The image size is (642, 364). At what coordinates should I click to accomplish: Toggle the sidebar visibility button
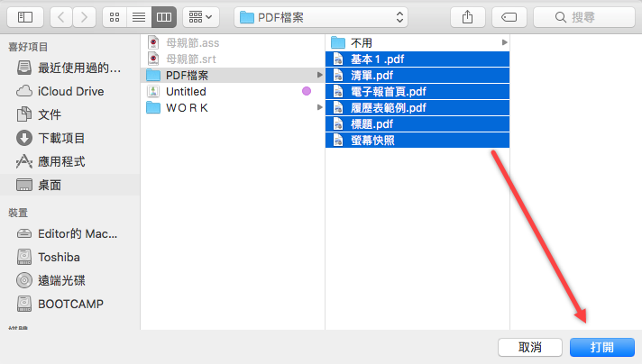[25, 17]
